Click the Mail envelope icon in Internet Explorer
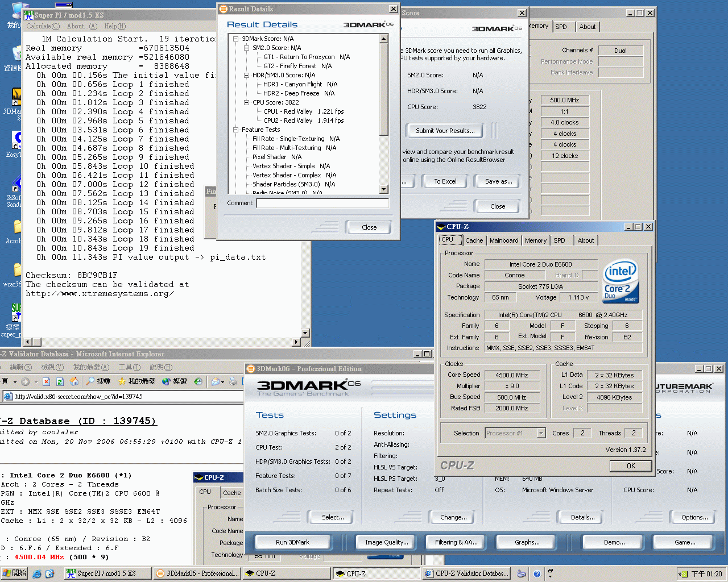The image size is (728, 582). 215,381
